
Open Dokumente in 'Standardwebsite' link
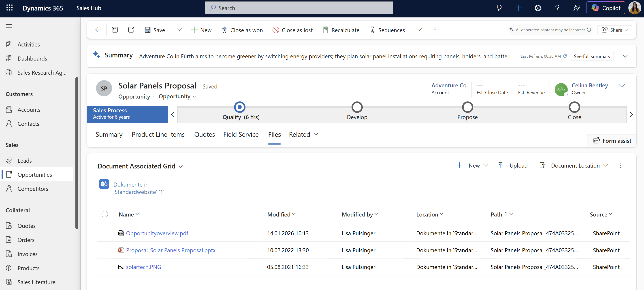point(139,188)
